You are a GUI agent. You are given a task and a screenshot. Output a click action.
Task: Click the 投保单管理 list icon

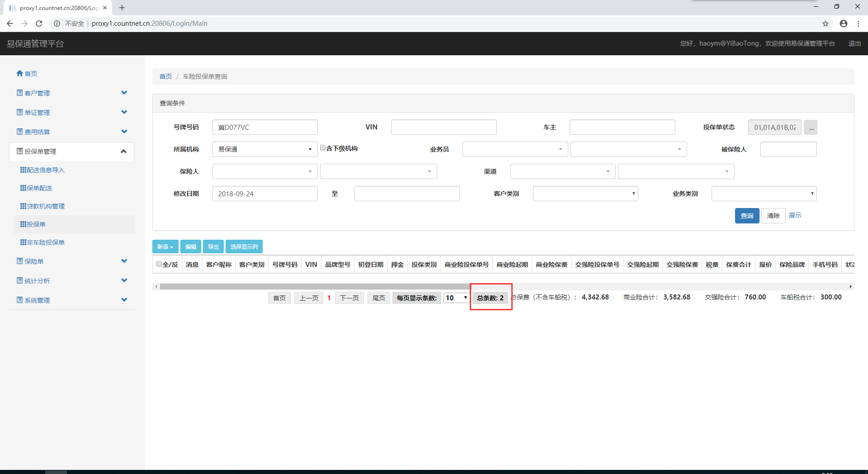pos(19,151)
